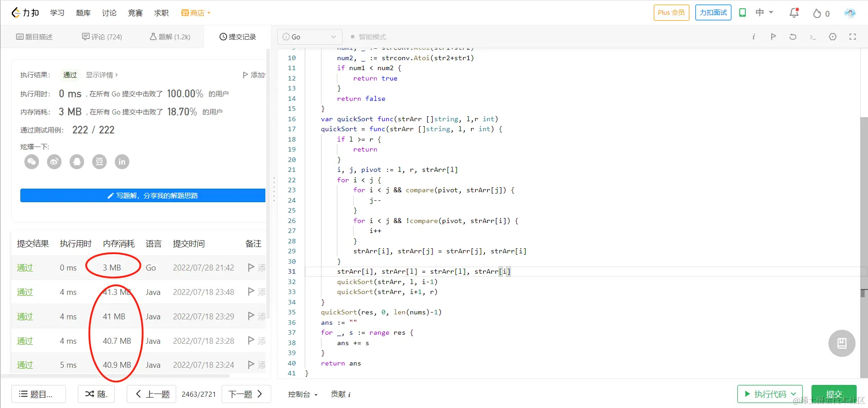868x408 pixels.
Task: Expand the 控制台 console panel
Action: coord(303,394)
